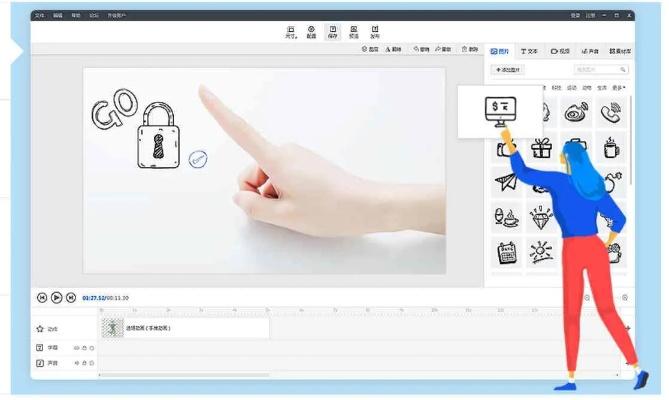Select the Weibo eye logo doodle
The height and width of the screenshot is (400, 669).
coord(576,112)
